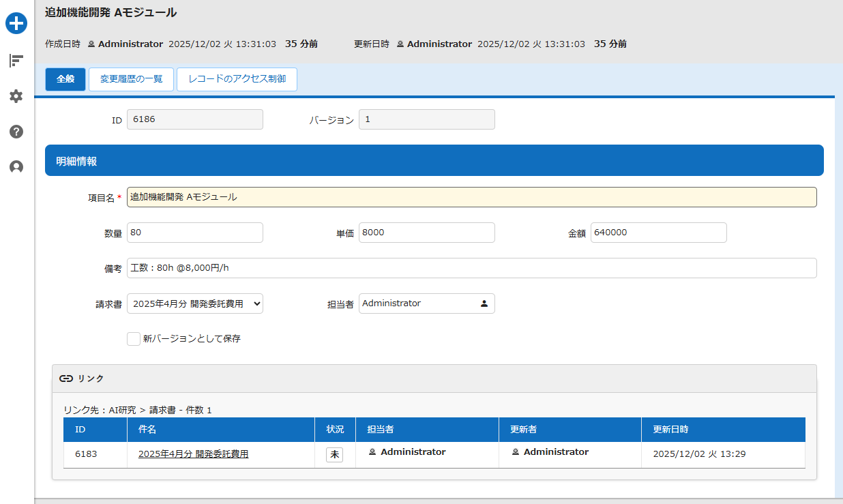Switch to 変更履歴の一覧 tab
The image size is (843, 504).
pyautogui.click(x=132, y=79)
